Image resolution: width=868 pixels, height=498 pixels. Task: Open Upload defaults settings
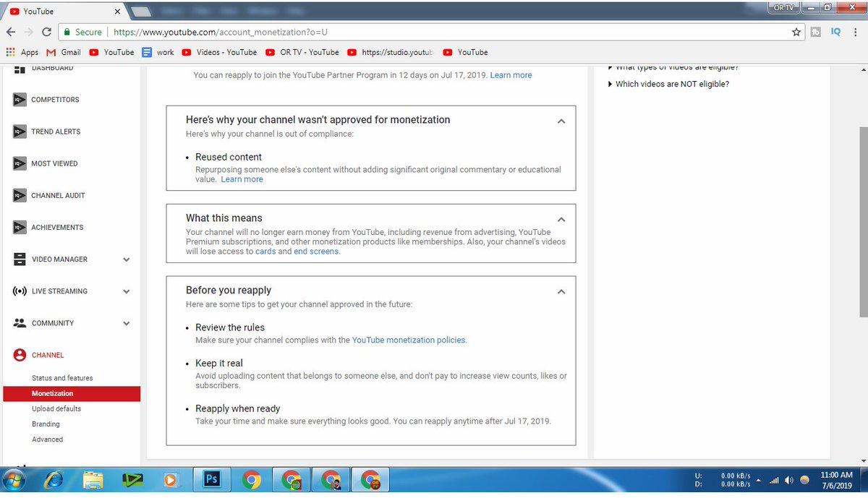point(56,408)
